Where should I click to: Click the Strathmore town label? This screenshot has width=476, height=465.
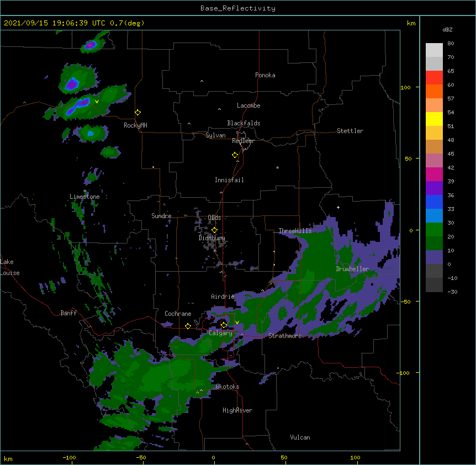tap(285, 336)
